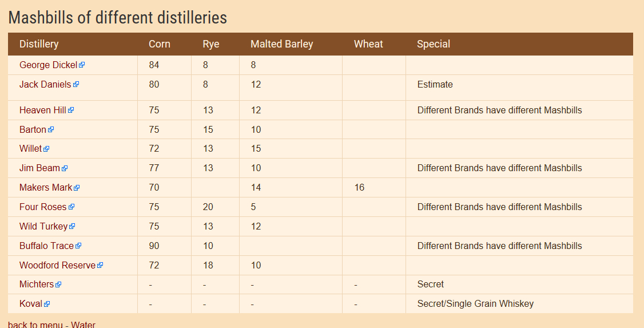Click the Special column header
The image size is (644, 328).
tap(434, 44)
